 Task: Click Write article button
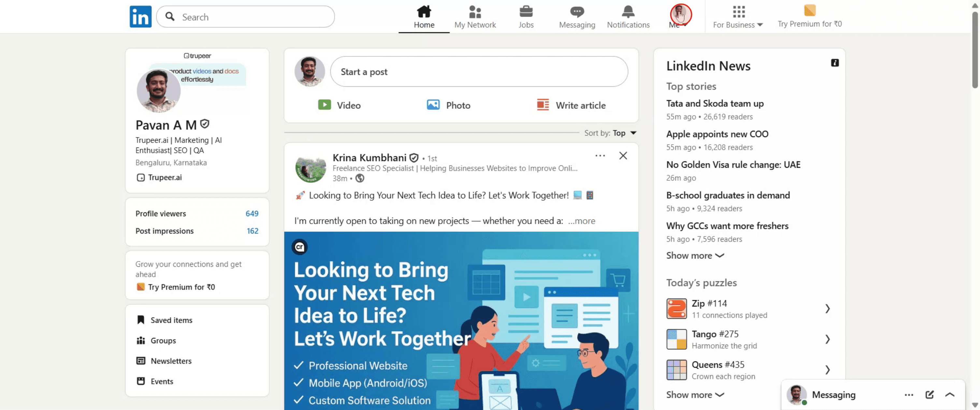(571, 105)
